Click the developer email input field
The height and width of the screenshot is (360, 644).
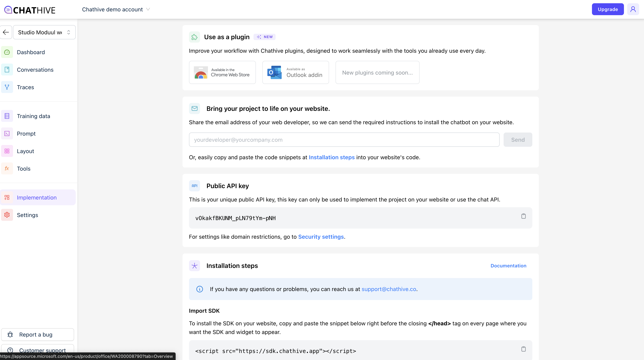tap(344, 140)
